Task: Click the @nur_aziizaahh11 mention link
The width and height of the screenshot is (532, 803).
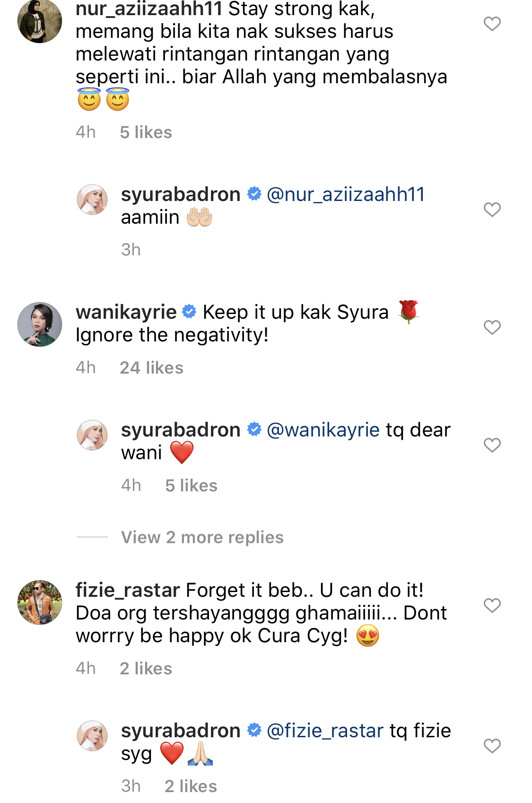Action: [x=346, y=194]
